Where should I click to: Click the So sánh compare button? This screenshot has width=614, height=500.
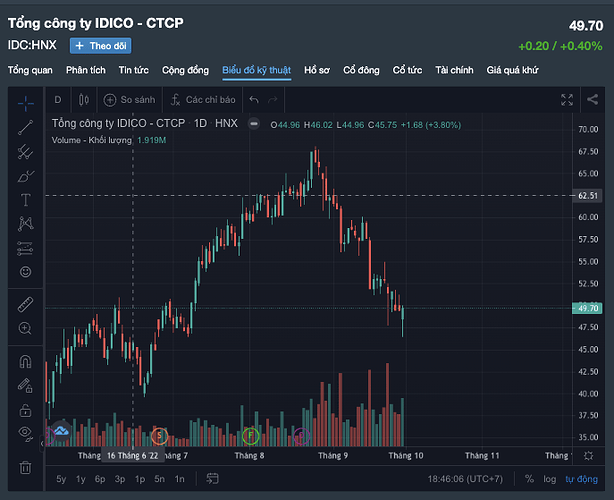click(129, 100)
